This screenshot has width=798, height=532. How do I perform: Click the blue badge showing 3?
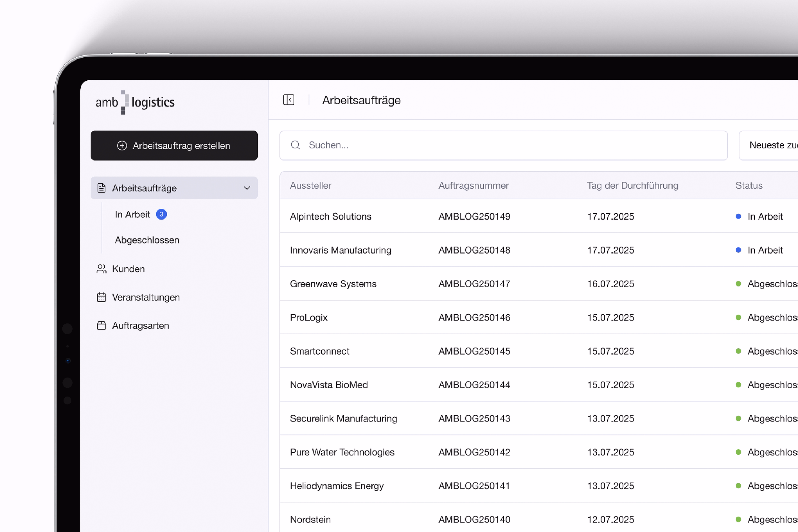pyautogui.click(x=162, y=214)
